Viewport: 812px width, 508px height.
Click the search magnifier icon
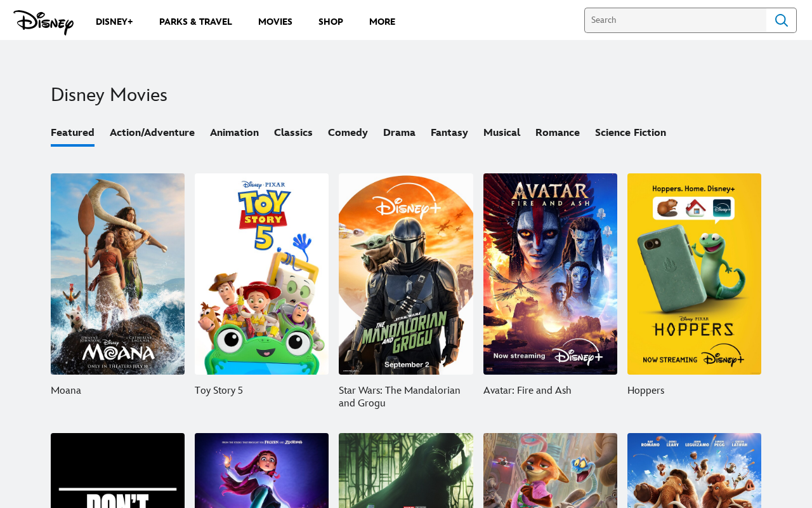tap(782, 20)
